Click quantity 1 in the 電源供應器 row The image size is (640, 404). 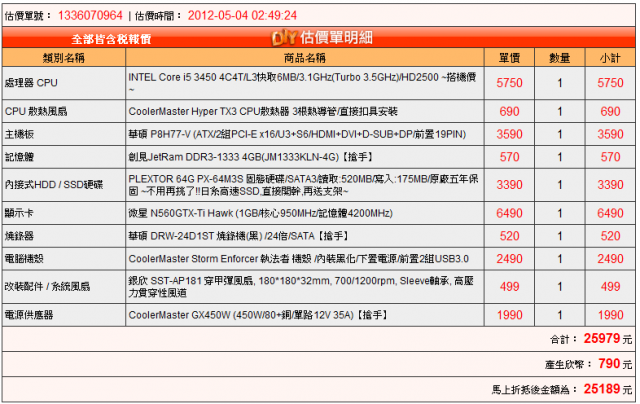(x=560, y=315)
